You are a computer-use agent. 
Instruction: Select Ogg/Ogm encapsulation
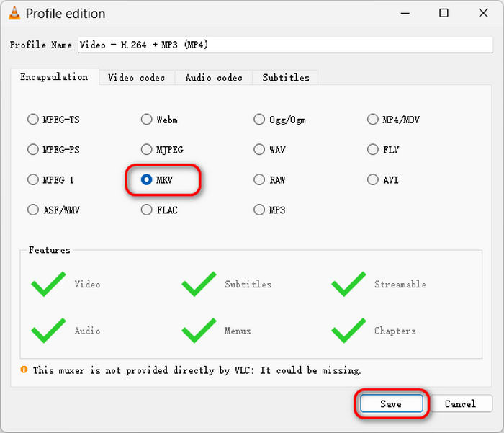click(x=279, y=120)
